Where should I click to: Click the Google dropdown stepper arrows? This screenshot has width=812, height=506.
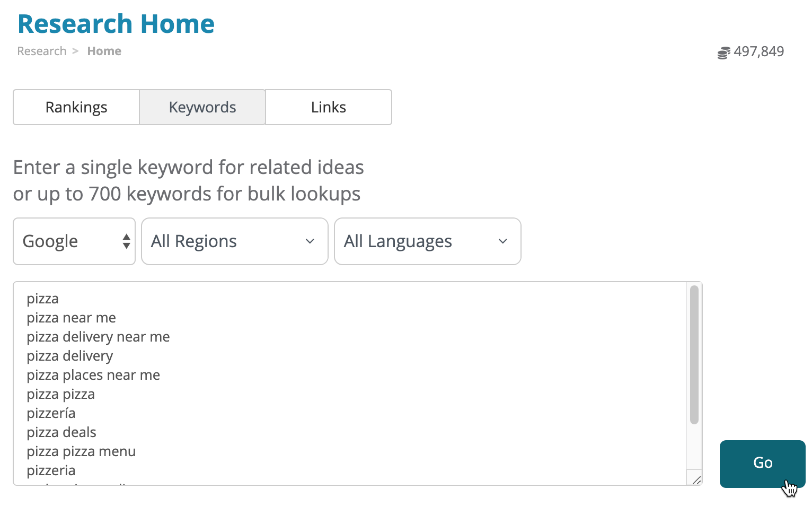coord(126,241)
